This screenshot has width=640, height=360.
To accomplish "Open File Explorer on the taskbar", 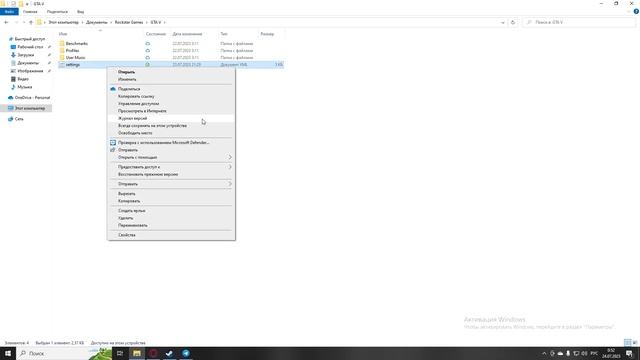I will pos(137,353).
